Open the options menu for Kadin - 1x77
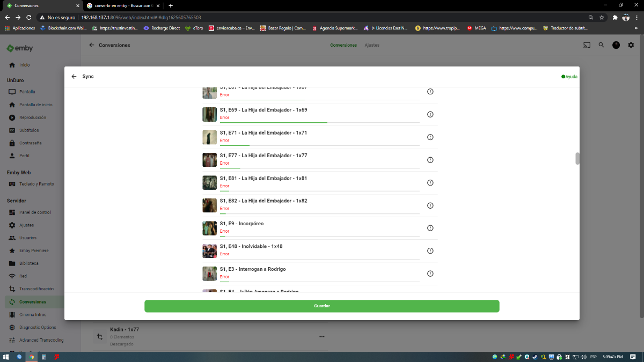Image resolution: width=644 pixels, height=362 pixels. (x=321, y=336)
